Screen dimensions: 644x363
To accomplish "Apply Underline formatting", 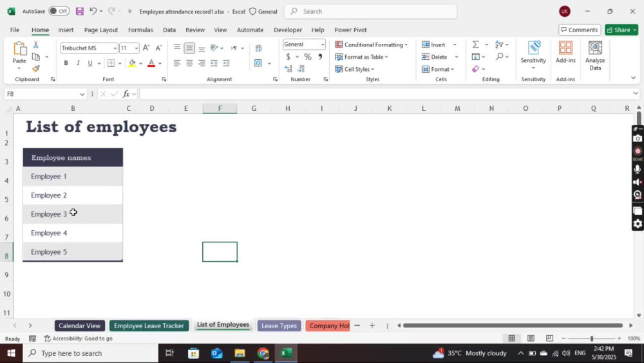I will pos(90,63).
